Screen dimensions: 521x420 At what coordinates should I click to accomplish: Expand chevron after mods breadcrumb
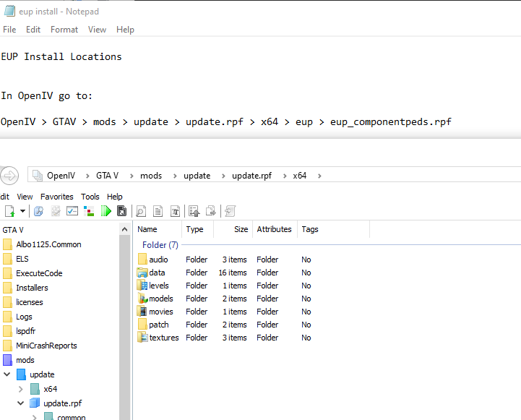click(x=175, y=176)
